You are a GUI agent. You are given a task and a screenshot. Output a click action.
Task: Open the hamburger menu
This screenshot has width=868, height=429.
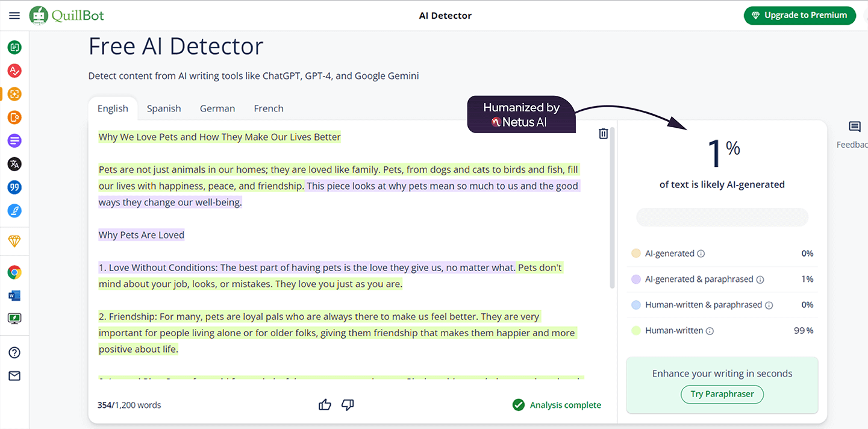click(x=14, y=16)
